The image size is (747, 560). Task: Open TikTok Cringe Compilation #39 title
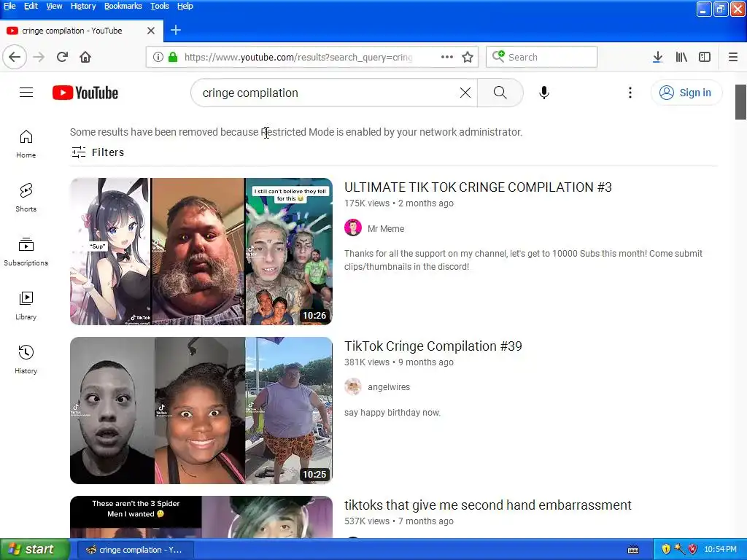[x=433, y=346]
